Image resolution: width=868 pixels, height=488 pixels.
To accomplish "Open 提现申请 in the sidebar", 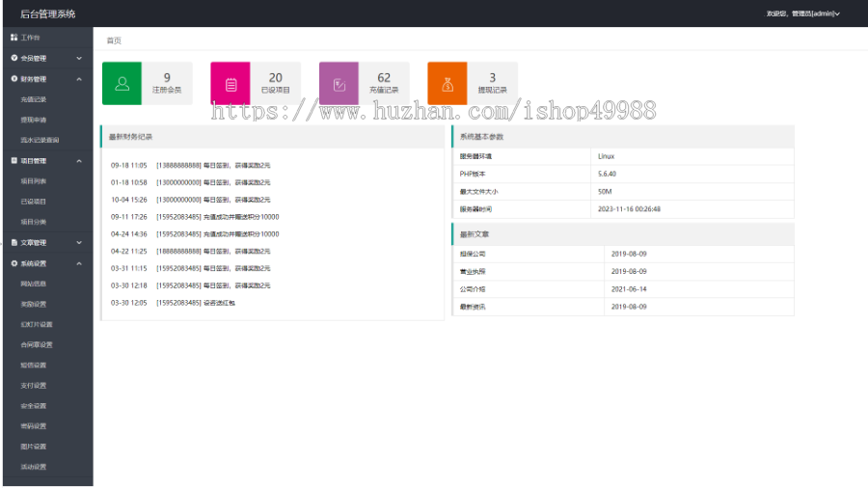I will click(x=33, y=120).
